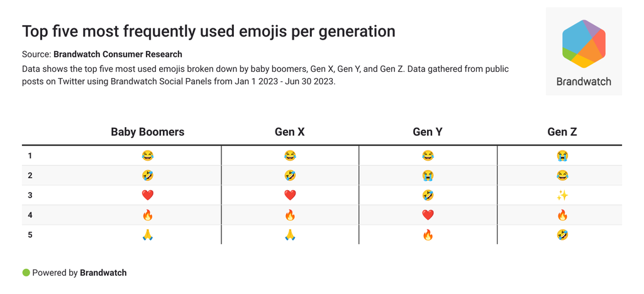Click Baby Boomers' rank 1 laughing emoji
The height and width of the screenshot is (294, 644).
(x=148, y=155)
